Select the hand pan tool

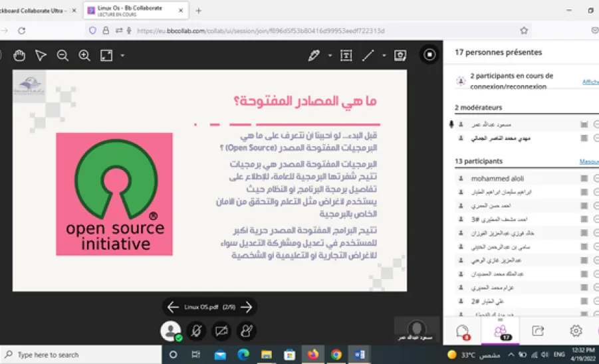(19, 56)
